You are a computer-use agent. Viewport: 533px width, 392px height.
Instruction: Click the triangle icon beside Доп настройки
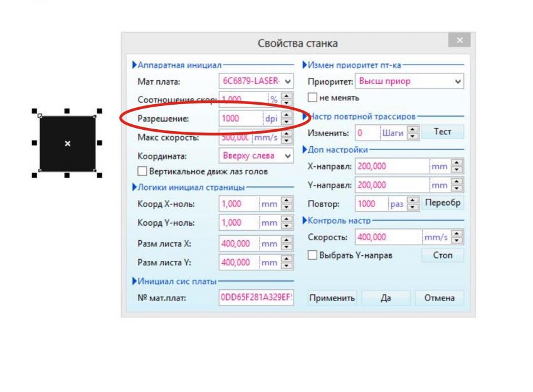[305, 150]
